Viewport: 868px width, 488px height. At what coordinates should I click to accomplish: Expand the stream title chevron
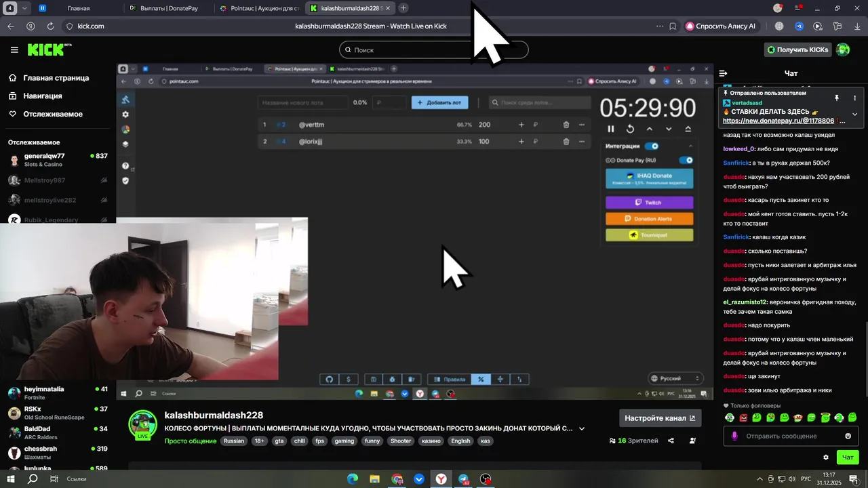[x=580, y=428]
